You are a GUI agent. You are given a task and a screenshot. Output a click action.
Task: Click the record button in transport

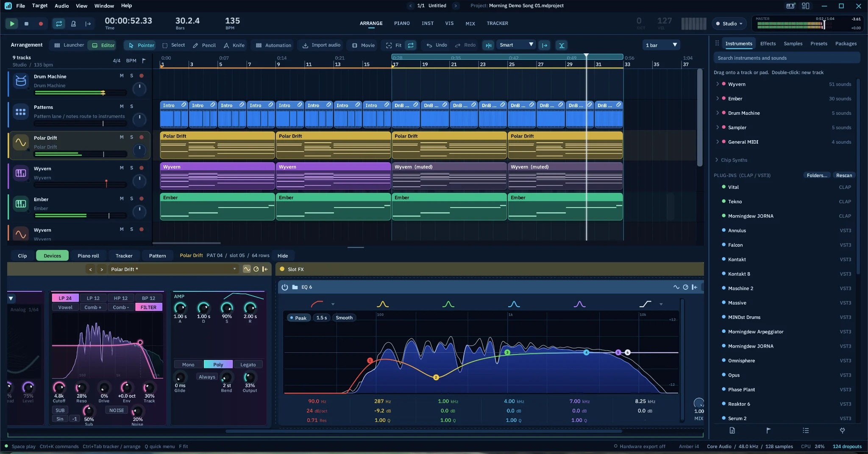pos(41,24)
